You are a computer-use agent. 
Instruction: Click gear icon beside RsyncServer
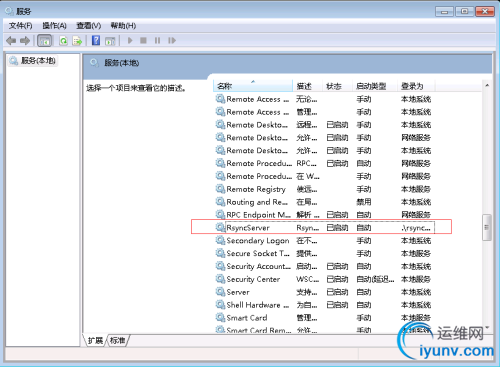[220, 227]
